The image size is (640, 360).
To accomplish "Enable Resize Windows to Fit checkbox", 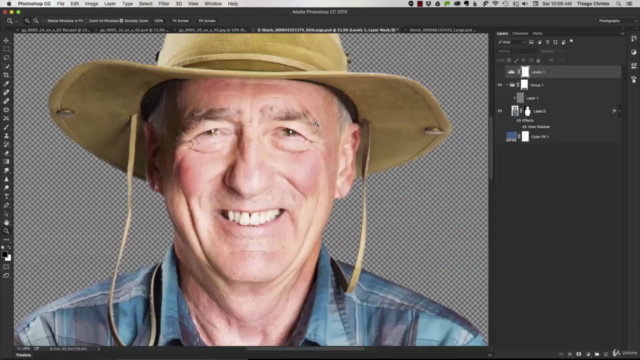I will pyautogui.click(x=44, y=21).
